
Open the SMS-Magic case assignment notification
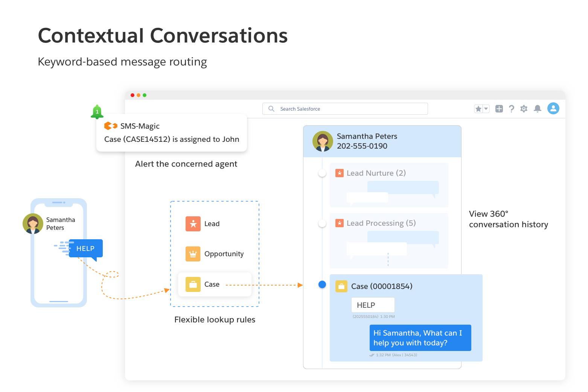pyautogui.click(x=172, y=133)
